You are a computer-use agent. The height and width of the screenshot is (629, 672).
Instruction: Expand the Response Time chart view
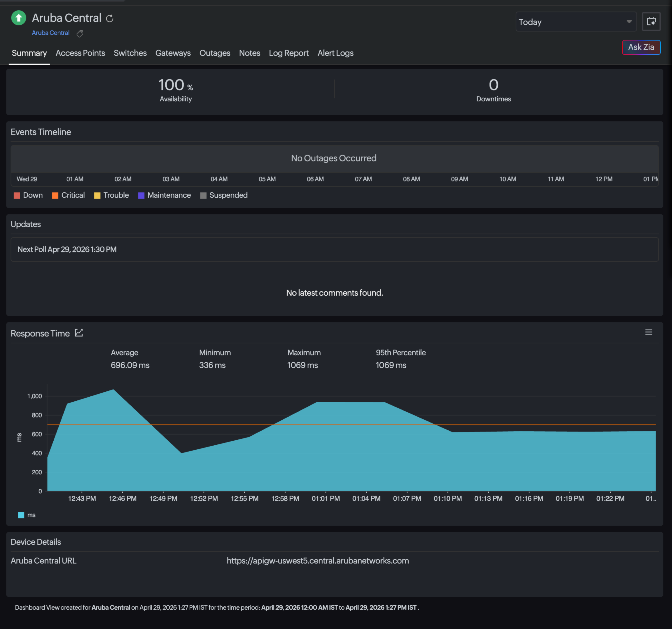(x=79, y=333)
